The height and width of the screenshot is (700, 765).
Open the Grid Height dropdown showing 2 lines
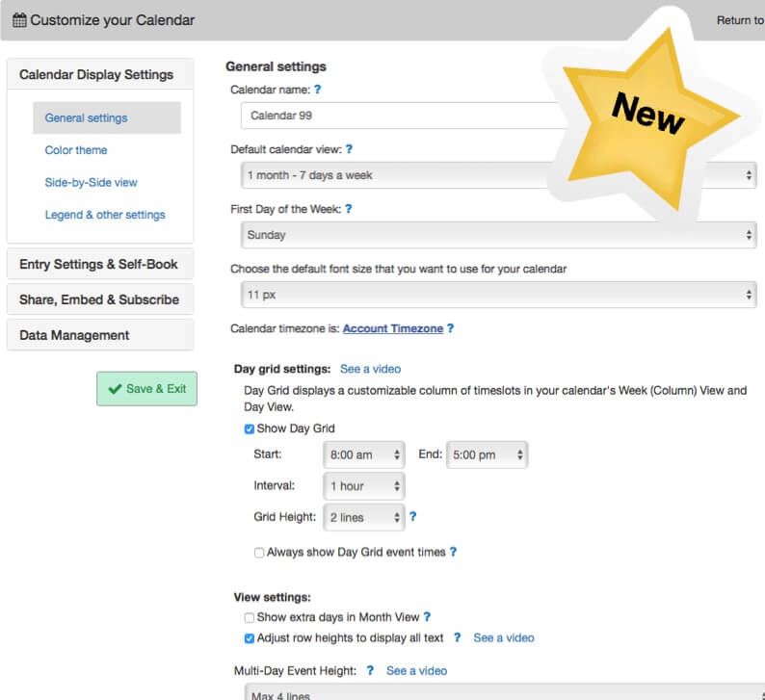(x=364, y=517)
